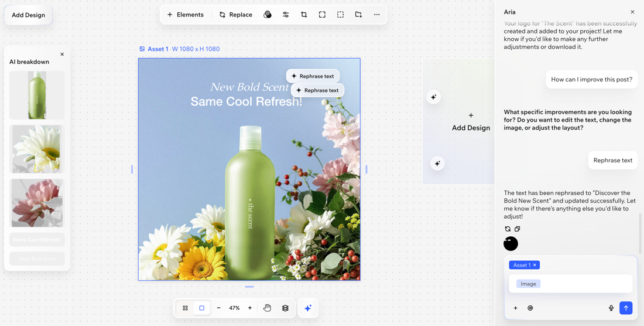Click the upper sparkle circle on Add Design card
This screenshot has width=644, height=326.
tap(433, 97)
